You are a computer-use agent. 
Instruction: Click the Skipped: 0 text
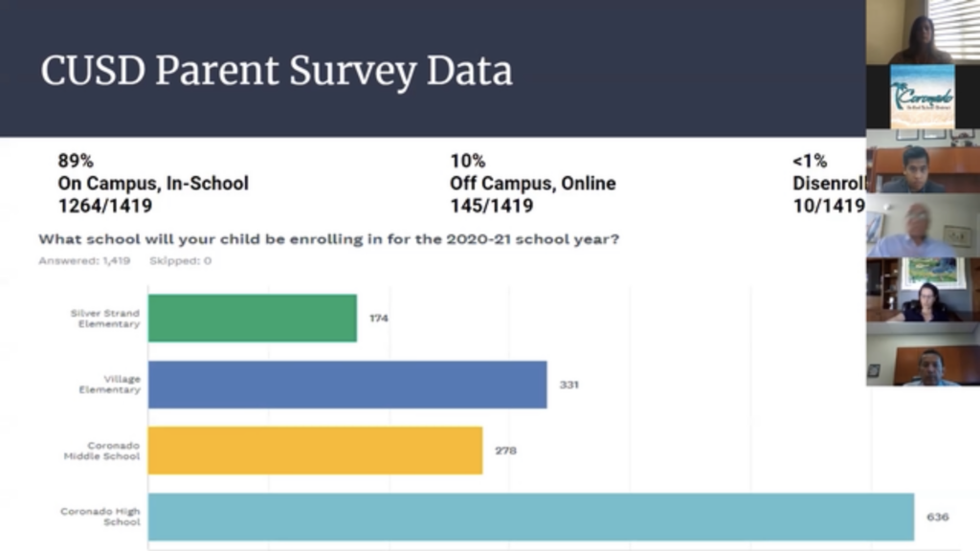click(x=180, y=260)
